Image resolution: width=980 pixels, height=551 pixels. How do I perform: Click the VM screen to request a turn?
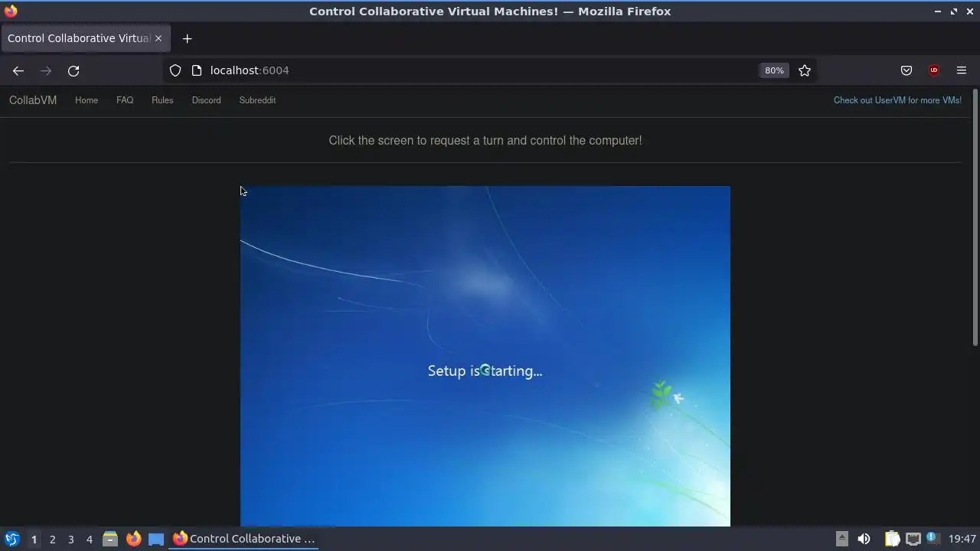coord(485,356)
